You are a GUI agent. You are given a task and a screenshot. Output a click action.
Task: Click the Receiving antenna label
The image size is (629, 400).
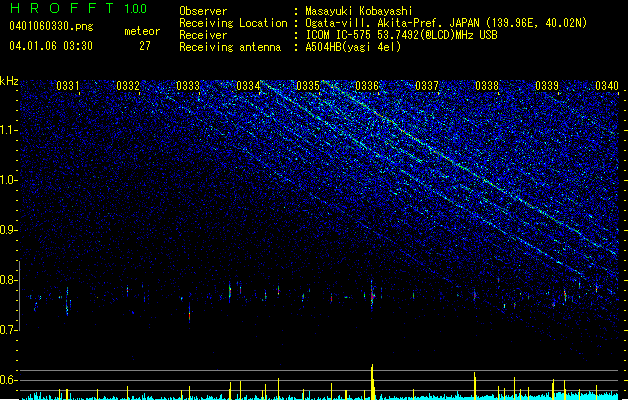click(230, 47)
